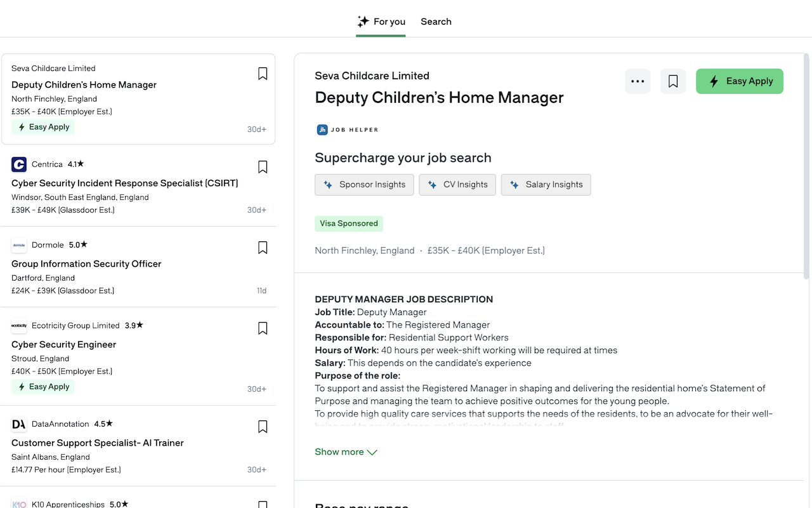Click the £14.77 Per hour salary text
The height and width of the screenshot is (508, 812).
tap(66, 470)
